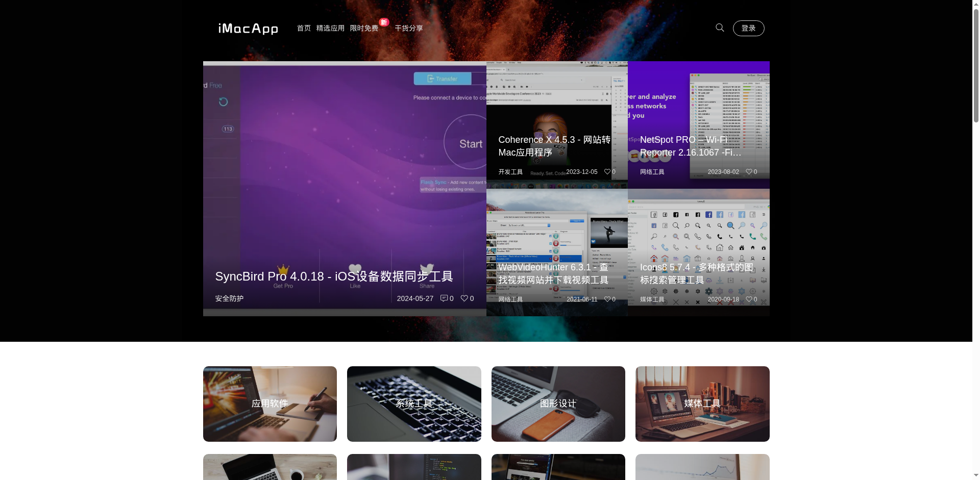Open the 系统工具 category tile
This screenshot has width=980, height=480.
tap(414, 403)
